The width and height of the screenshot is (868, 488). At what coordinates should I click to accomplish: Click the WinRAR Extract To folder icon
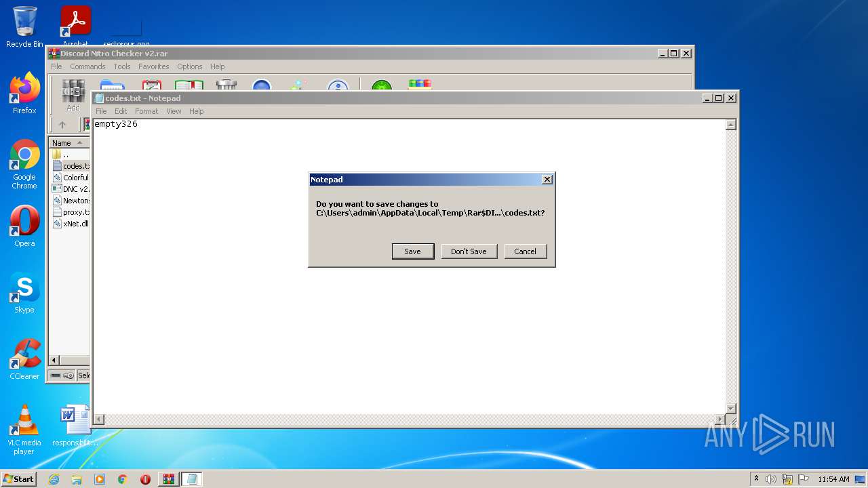tap(112, 85)
